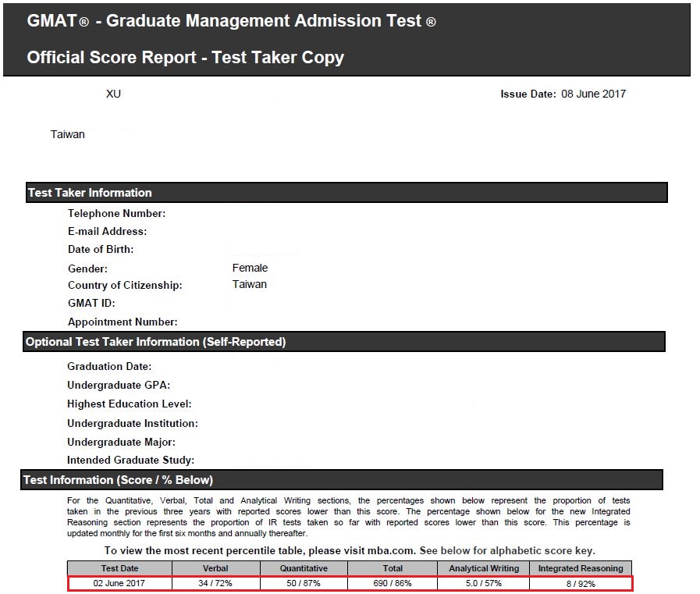Click Test Information (Score / % Below) header
The image size is (700, 594).
coord(342,480)
